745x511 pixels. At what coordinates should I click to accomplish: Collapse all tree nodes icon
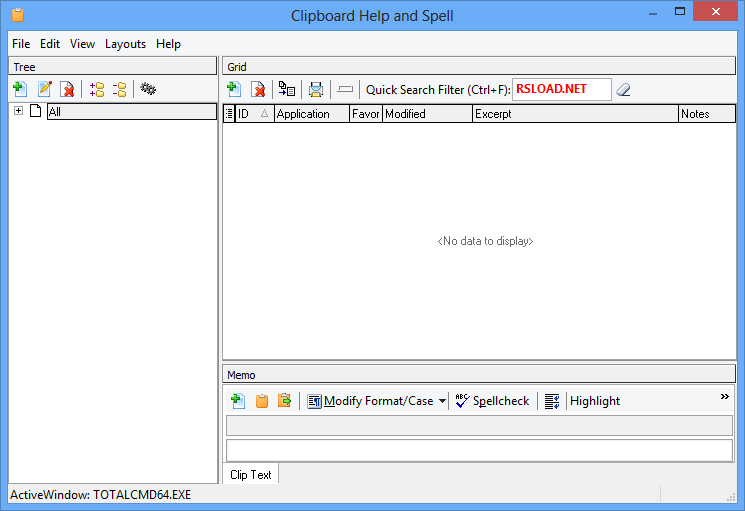pos(120,89)
